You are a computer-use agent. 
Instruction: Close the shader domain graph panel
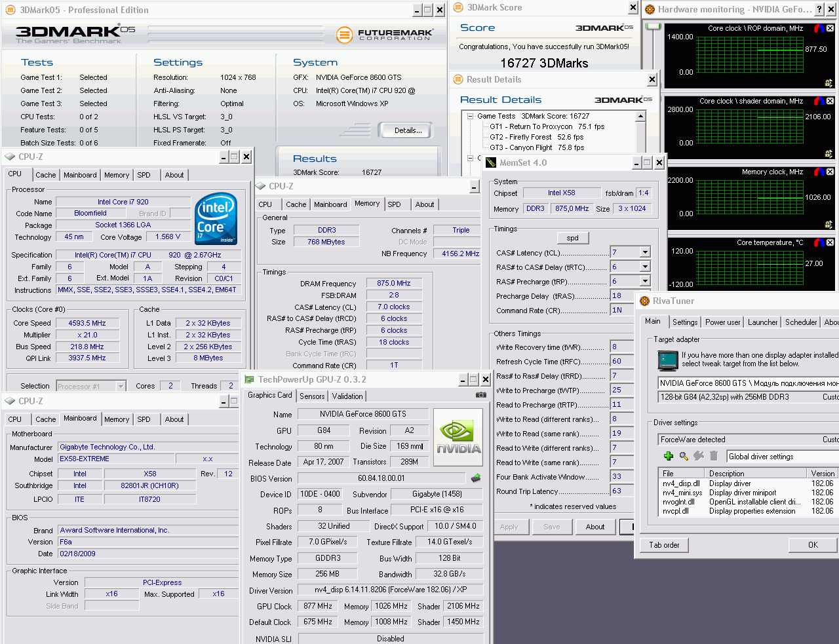tap(830, 101)
